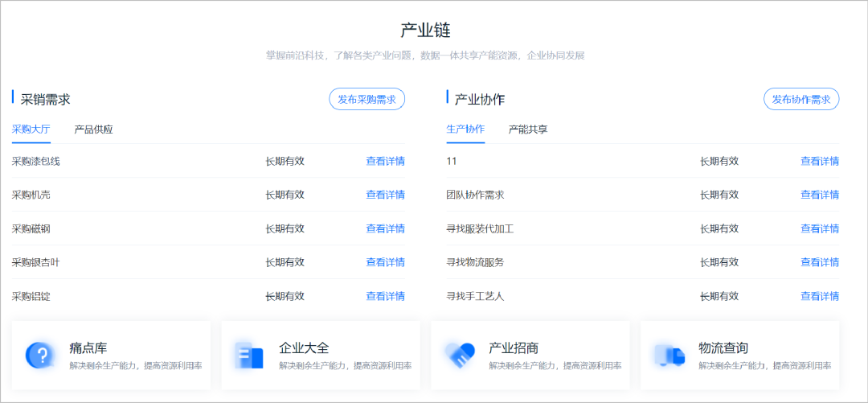The height and width of the screenshot is (403, 868).
Task: Select the 寻找手工艺人 entry text
Action: point(475,296)
